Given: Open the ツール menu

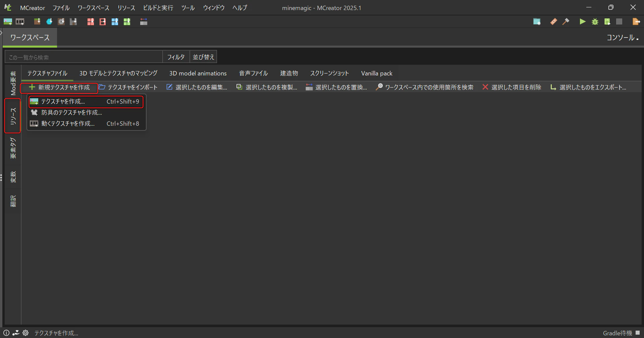Looking at the screenshot, I should coord(188,8).
